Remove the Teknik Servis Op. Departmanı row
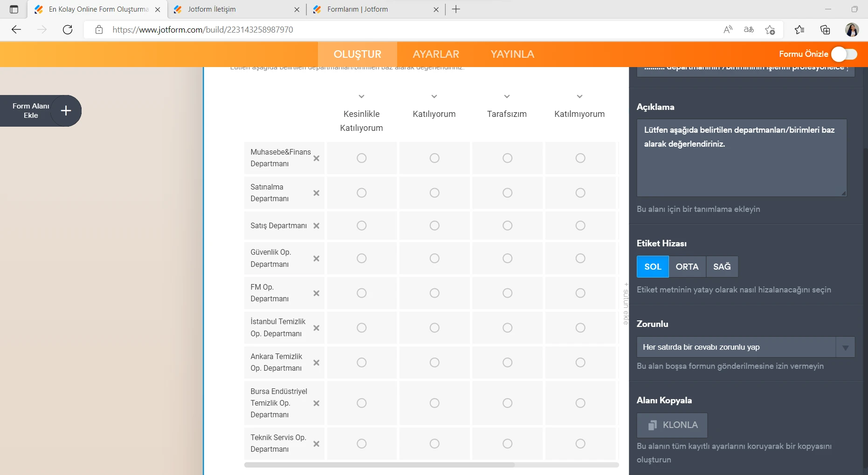 click(x=317, y=444)
